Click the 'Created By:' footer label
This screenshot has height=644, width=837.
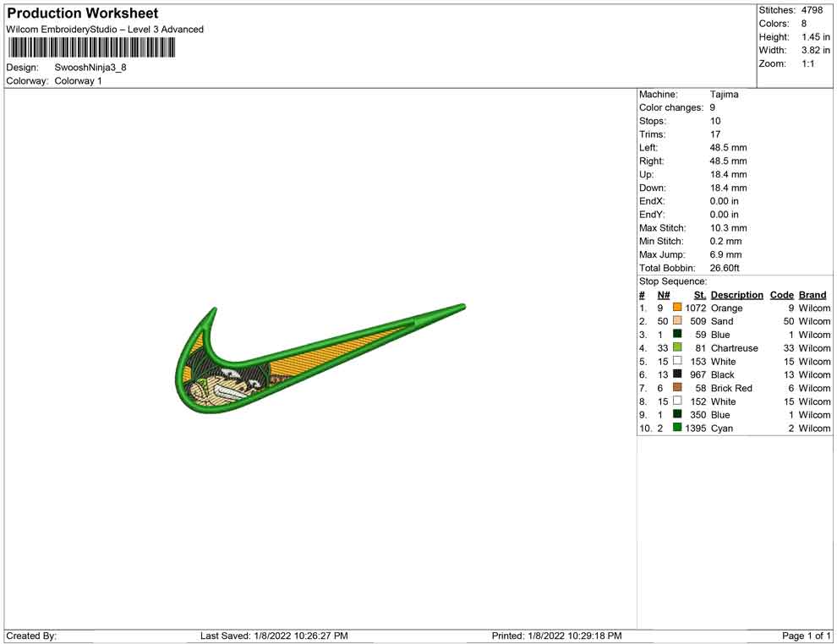tap(31, 636)
